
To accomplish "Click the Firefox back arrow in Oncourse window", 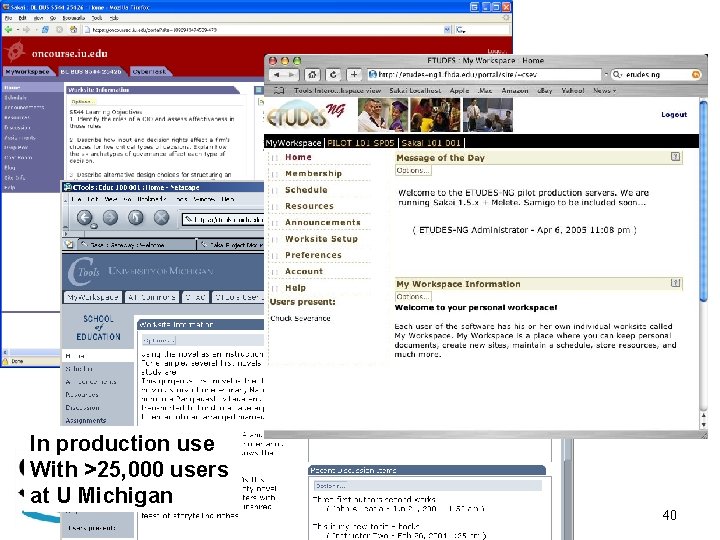I will tap(8, 29).
